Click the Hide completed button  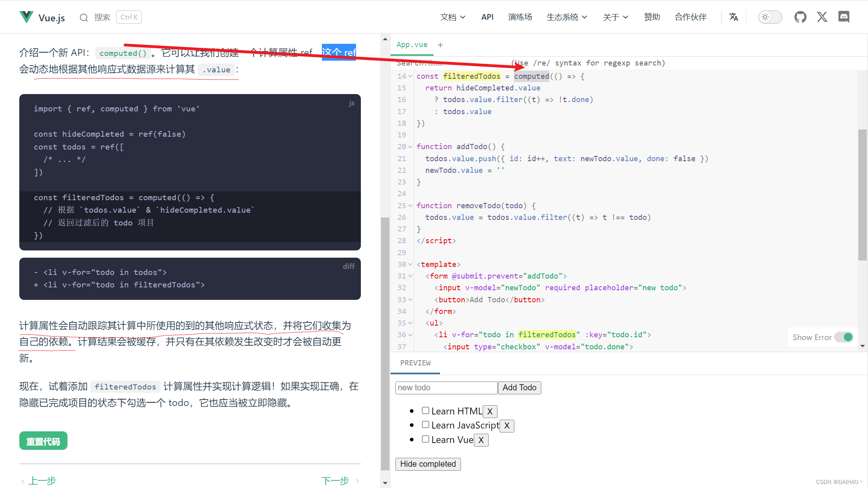click(428, 464)
